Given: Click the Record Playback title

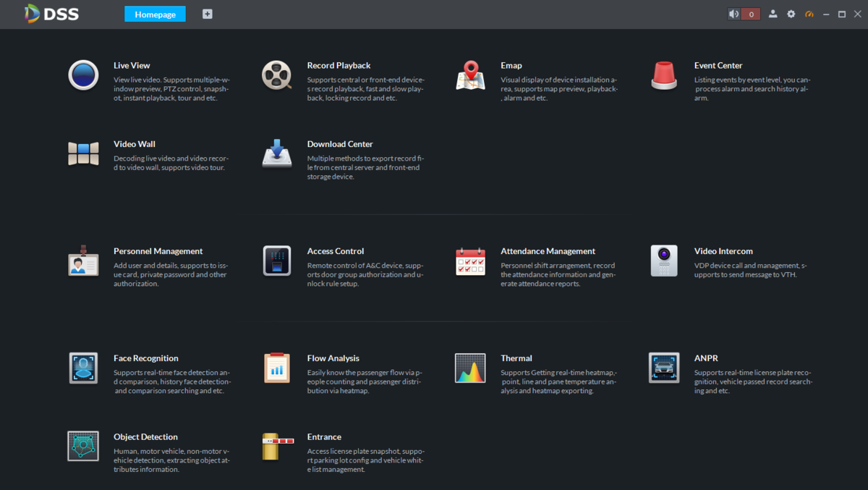Looking at the screenshot, I should (339, 65).
